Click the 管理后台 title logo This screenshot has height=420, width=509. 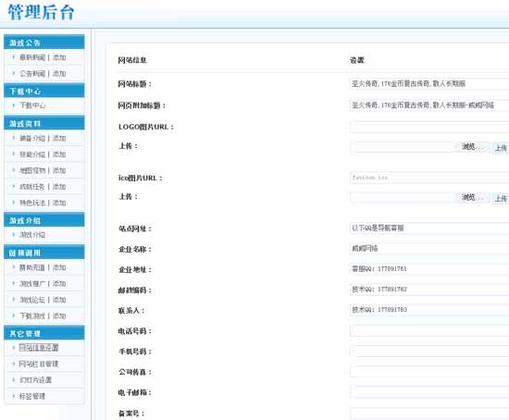point(41,12)
